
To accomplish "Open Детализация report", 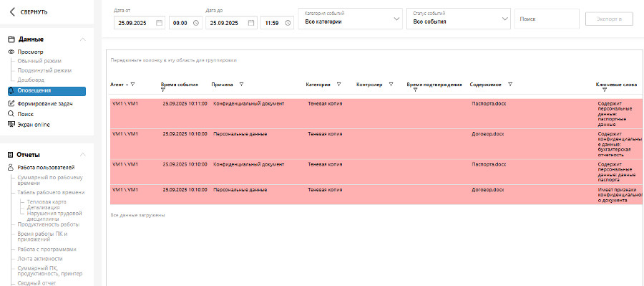I will point(43,208).
